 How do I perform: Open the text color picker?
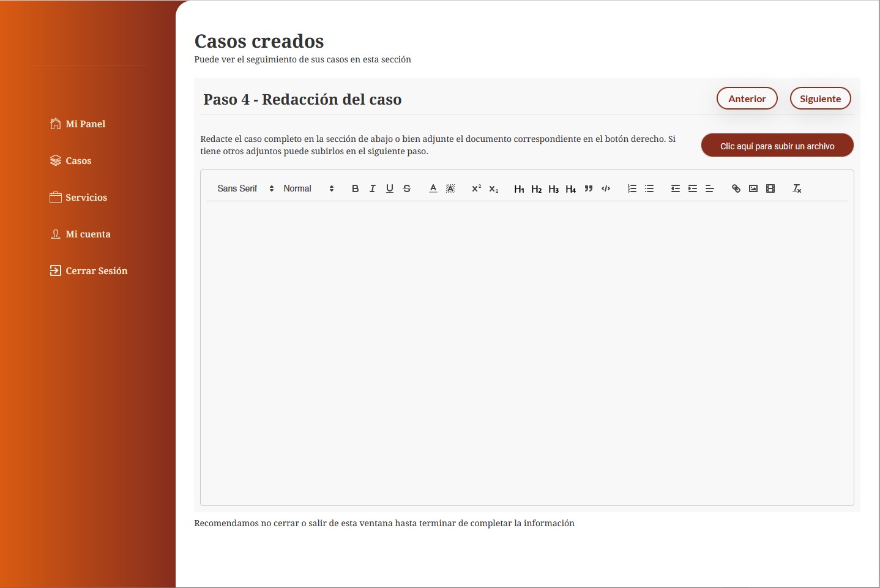[433, 188]
